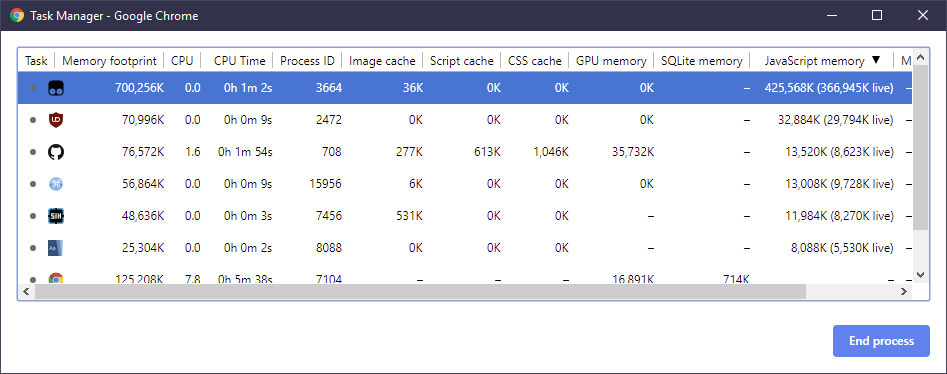Click GPU memory value 35,732K
This screenshot has width=947, height=374.
[632, 152]
